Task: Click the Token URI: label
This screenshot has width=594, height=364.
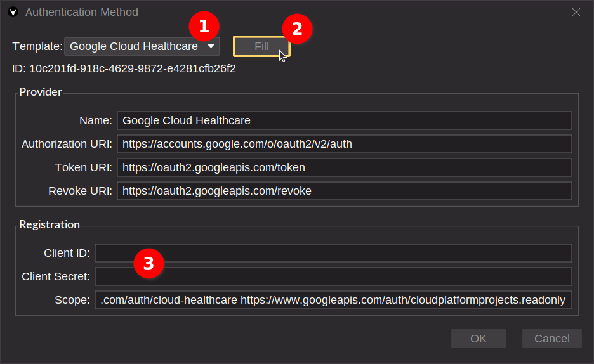Action: pyautogui.click(x=83, y=167)
